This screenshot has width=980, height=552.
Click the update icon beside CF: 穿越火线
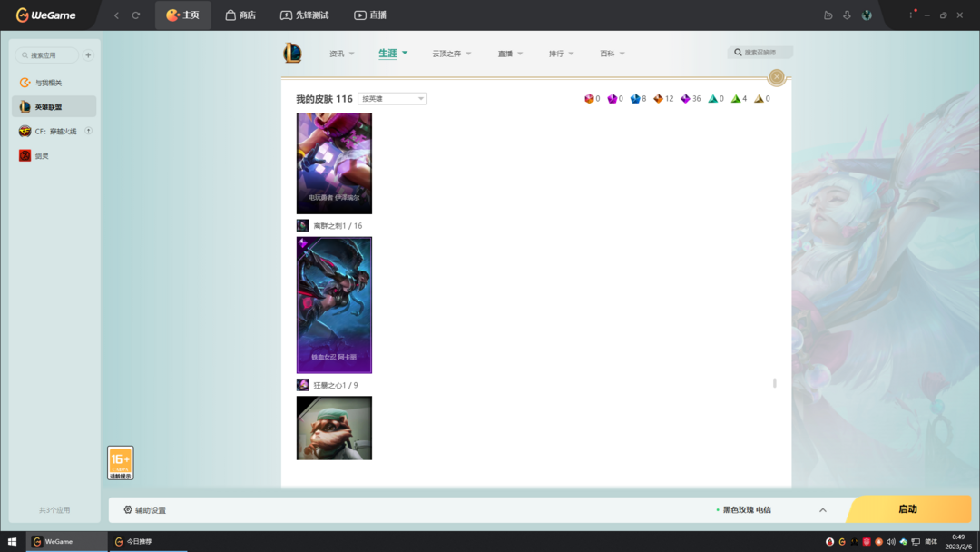(89, 131)
